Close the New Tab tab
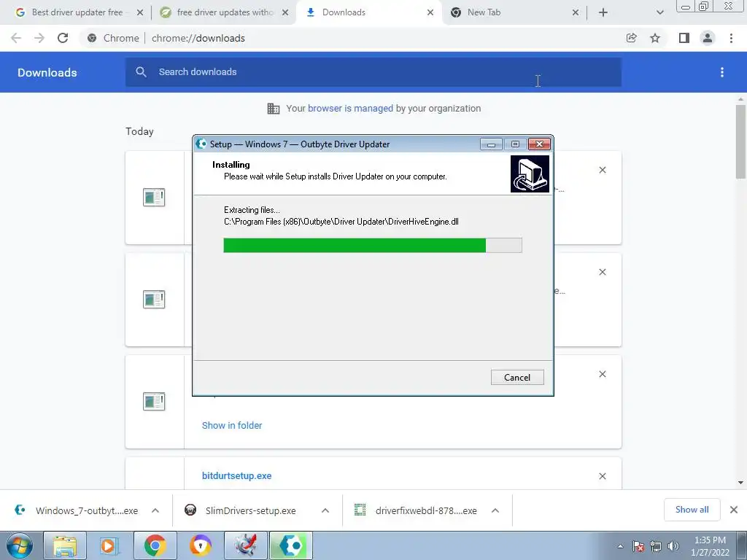Image resolution: width=747 pixels, height=560 pixels. coord(576,12)
